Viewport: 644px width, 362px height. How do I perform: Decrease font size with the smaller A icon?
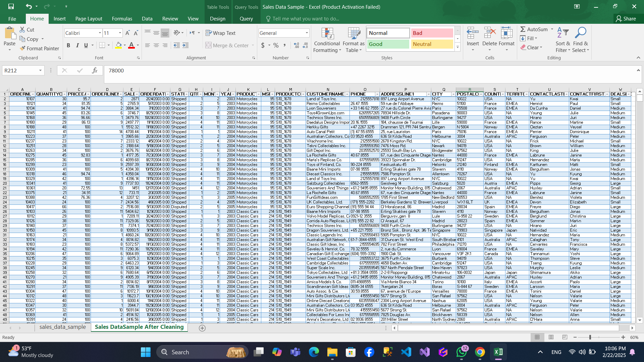point(136,33)
